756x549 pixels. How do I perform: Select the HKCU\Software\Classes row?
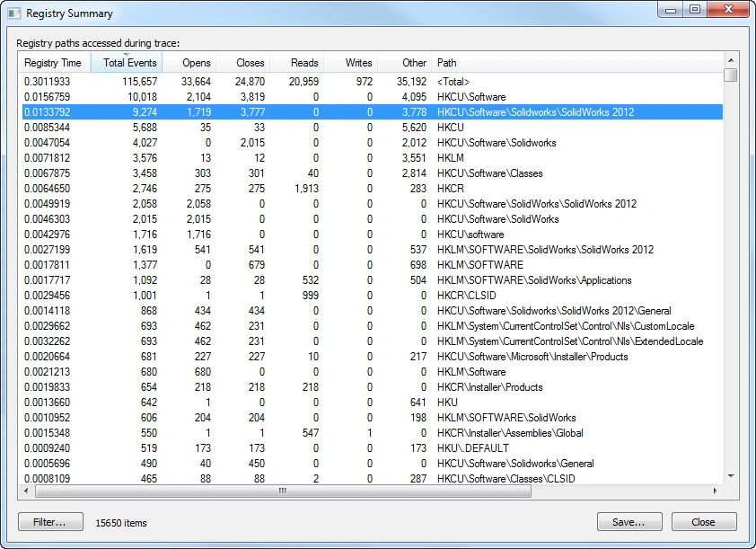373,173
